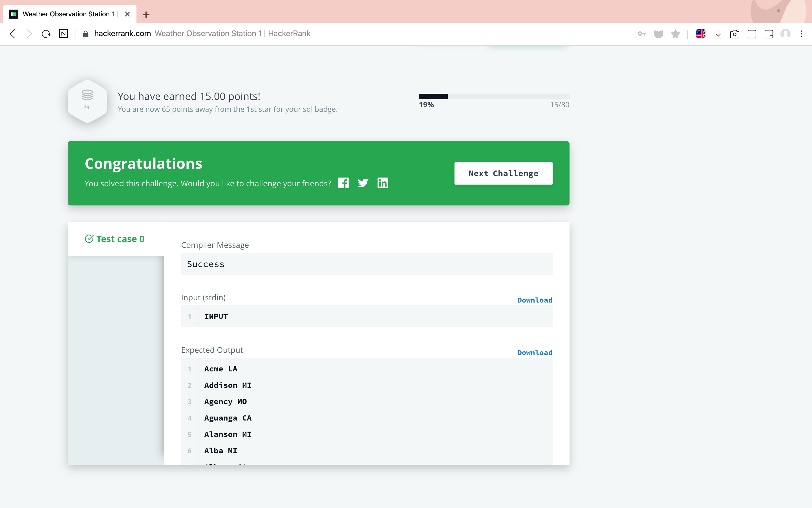Go back to previous page
812x508 pixels.
point(13,34)
